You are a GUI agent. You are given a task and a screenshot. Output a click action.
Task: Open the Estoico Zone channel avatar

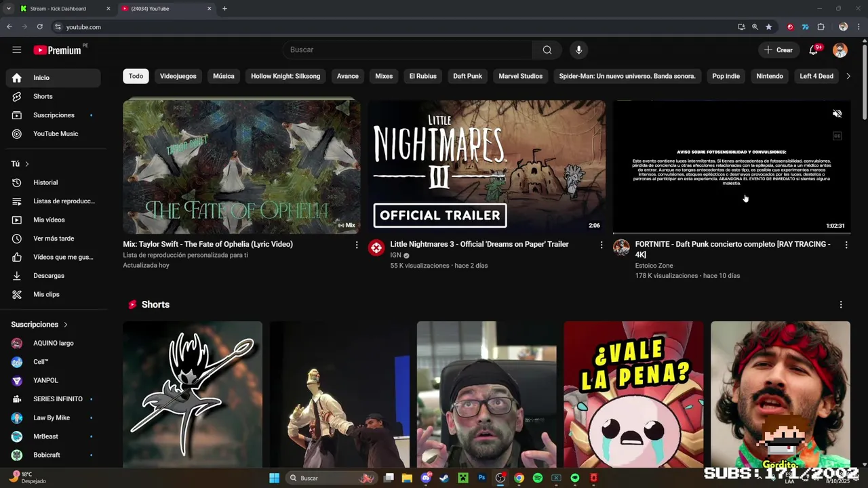click(621, 247)
